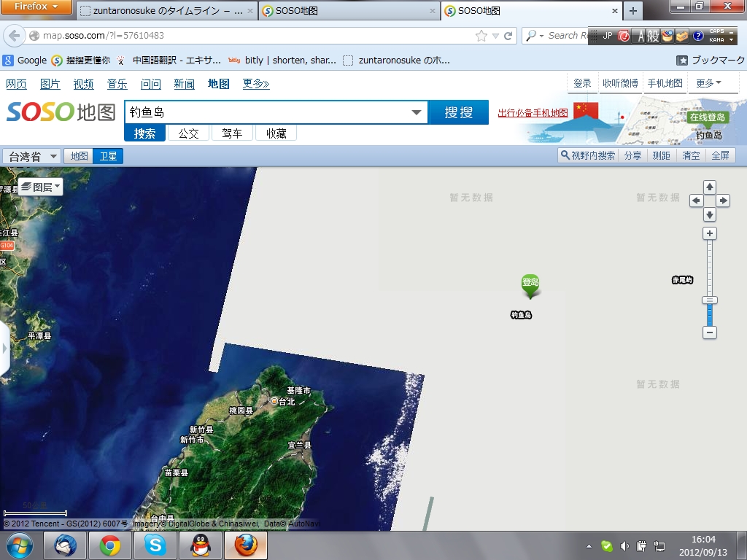This screenshot has width=747, height=560.
Task: Open QQ penguin from the taskbar
Action: click(201, 545)
